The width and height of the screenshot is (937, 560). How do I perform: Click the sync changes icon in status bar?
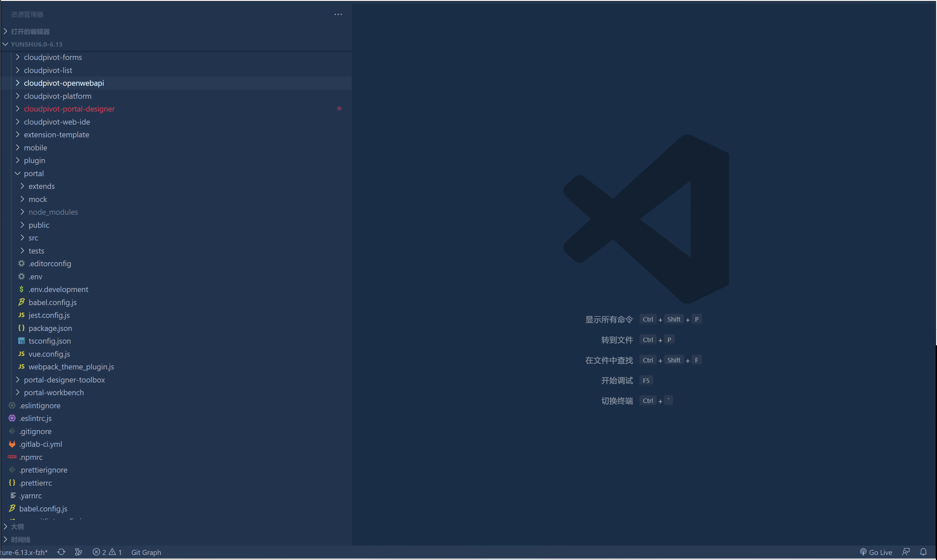pyautogui.click(x=61, y=552)
